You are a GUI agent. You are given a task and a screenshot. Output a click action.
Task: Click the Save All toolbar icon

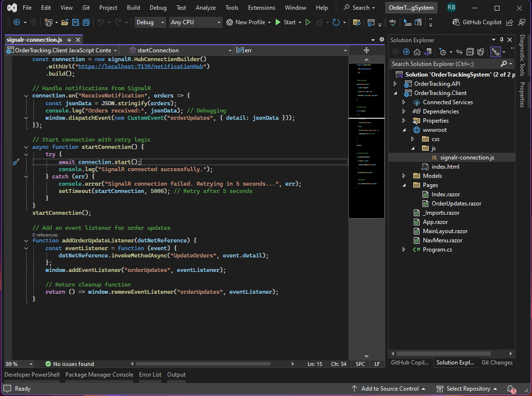pos(86,22)
